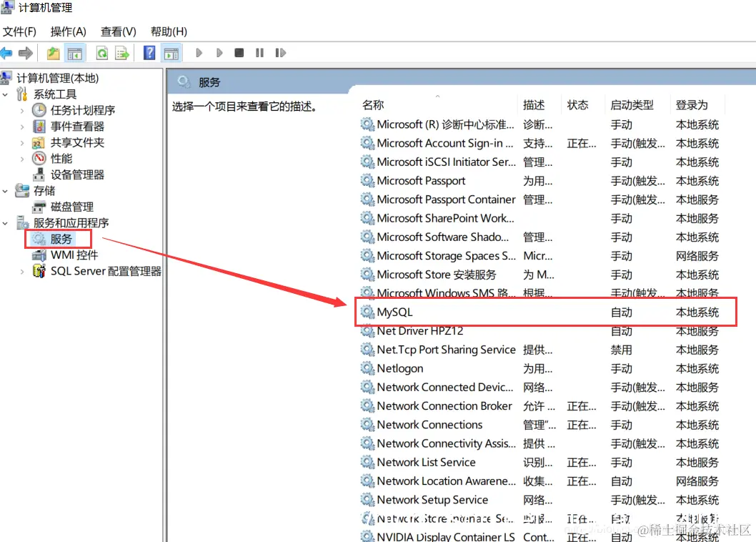Image resolution: width=756 pixels, height=542 pixels.
Task: Expand the 事件查看器 node arrow
Action: [21, 127]
